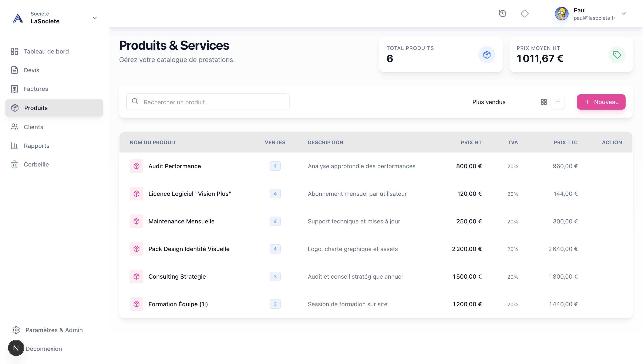643x364 pixels.
Task: Open Clients via the people icon
Action: [x=14, y=127]
